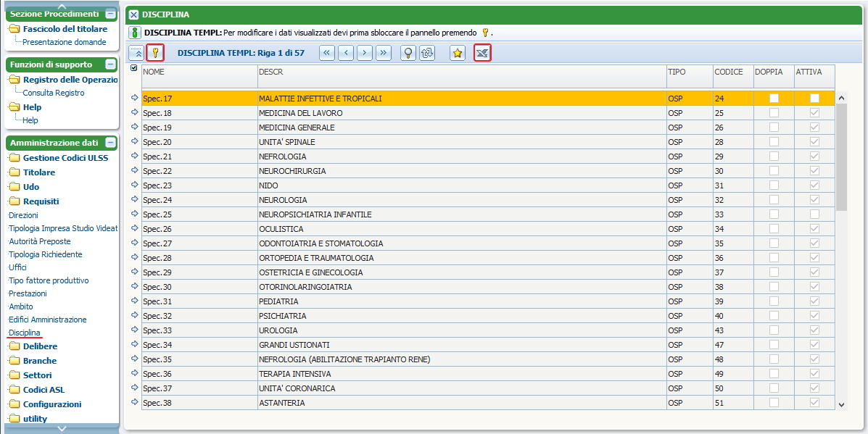Open the Delibere folder in sidebar
The height and width of the screenshot is (434, 868).
click(x=40, y=346)
